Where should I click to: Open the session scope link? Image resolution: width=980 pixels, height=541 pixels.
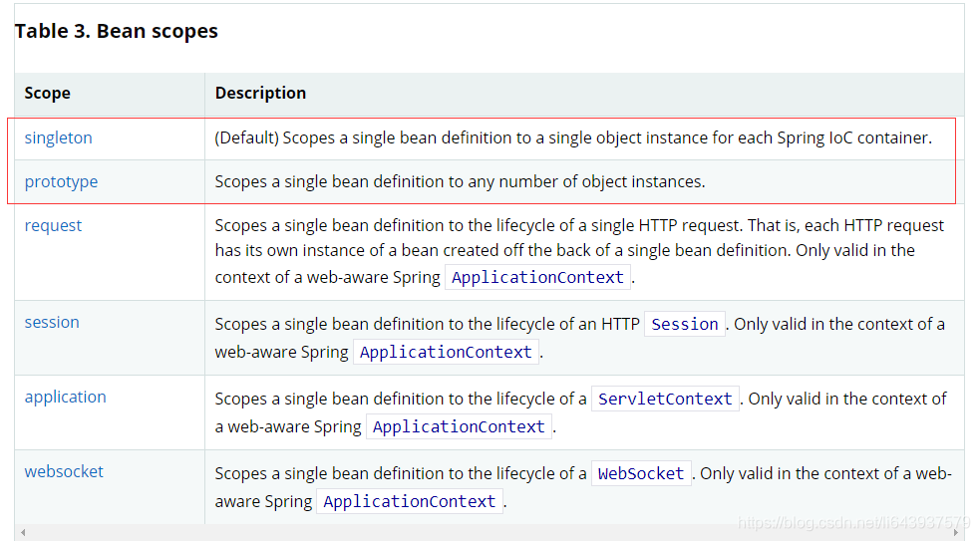pos(52,323)
